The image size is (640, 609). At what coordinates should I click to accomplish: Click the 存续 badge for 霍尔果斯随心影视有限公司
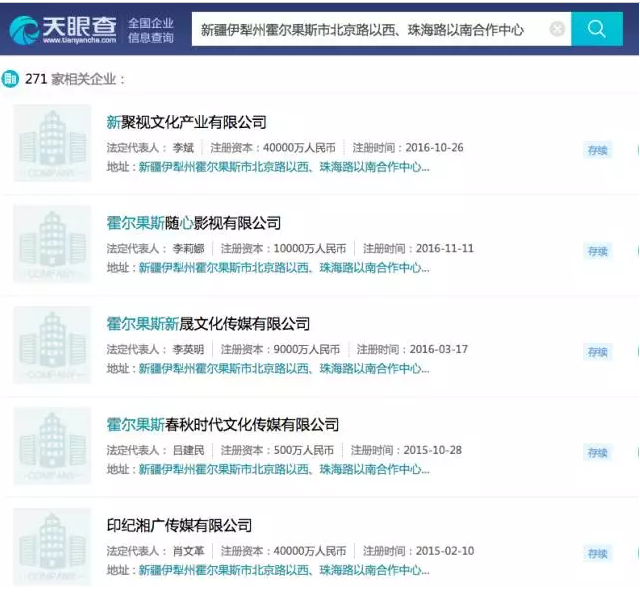tap(597, 251)
